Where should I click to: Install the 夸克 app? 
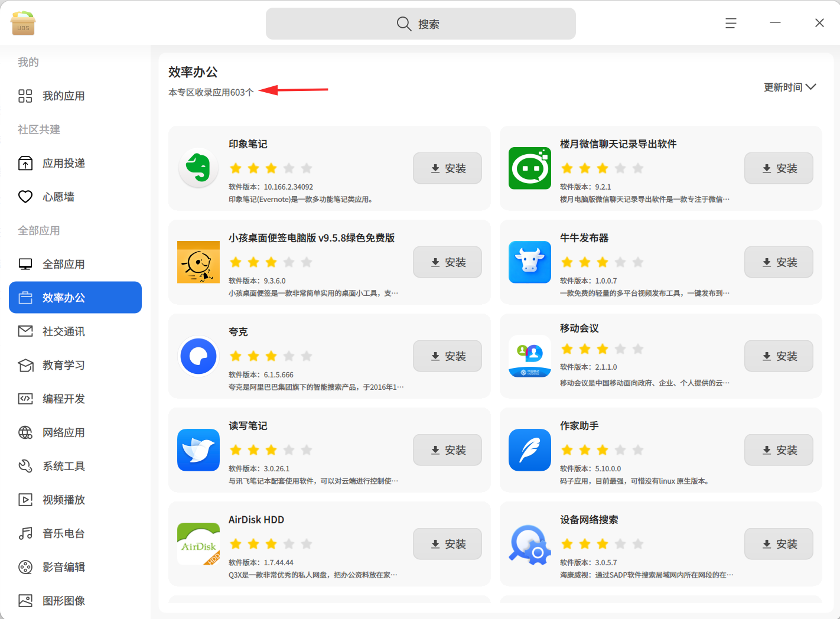pyautogui.click(x=447, y=356)
